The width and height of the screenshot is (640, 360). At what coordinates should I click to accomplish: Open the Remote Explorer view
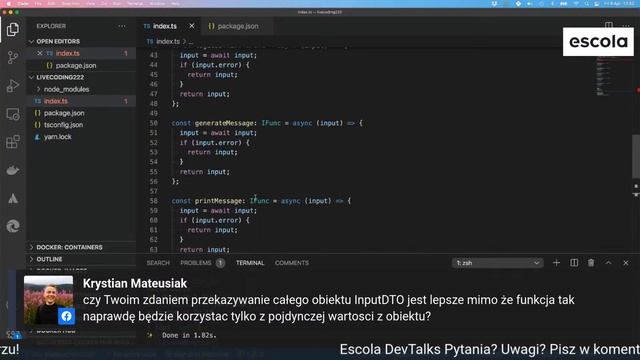click(13, 114)
